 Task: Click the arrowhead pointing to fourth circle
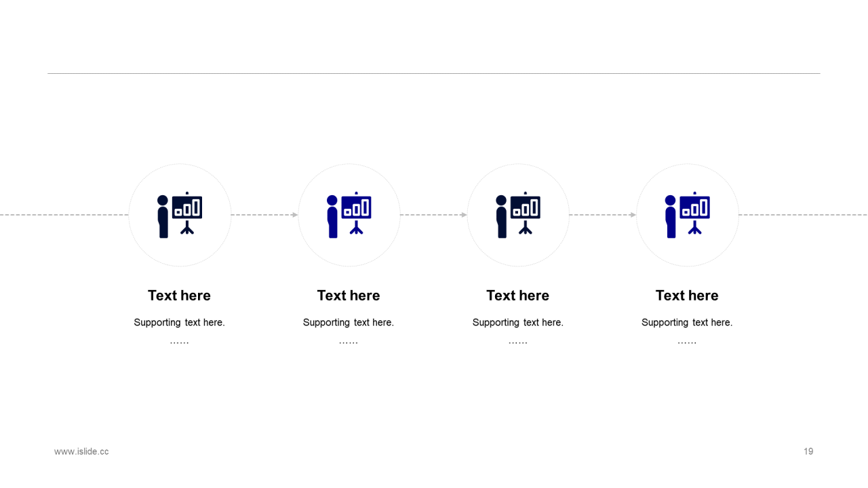coord(633,215)
